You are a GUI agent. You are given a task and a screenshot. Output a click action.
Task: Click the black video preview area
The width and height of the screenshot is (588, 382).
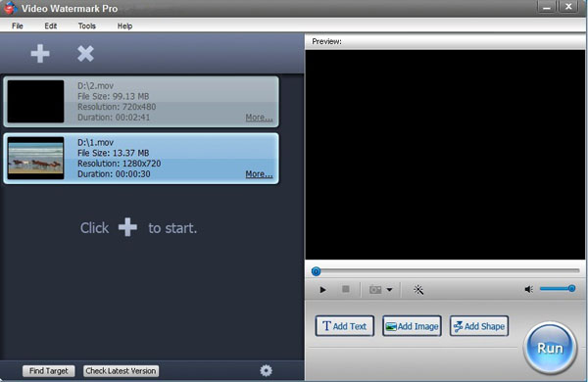(445, 155)
